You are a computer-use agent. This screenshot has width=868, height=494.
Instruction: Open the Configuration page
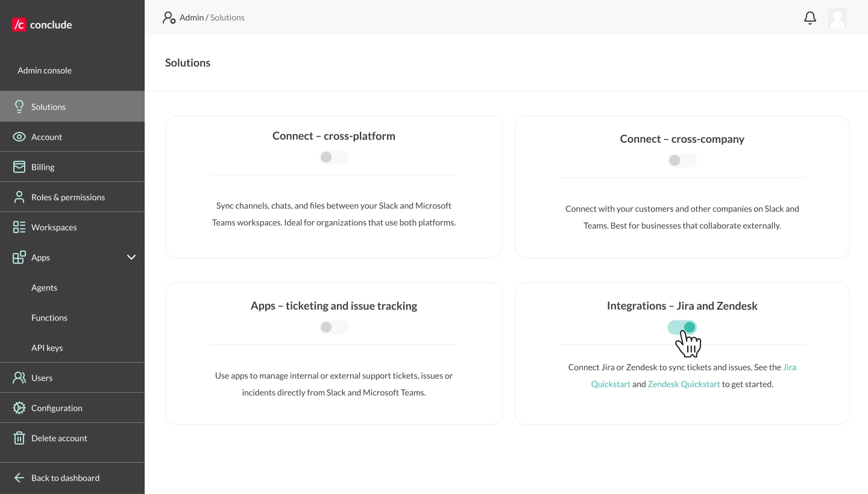(x=72, y=408)
